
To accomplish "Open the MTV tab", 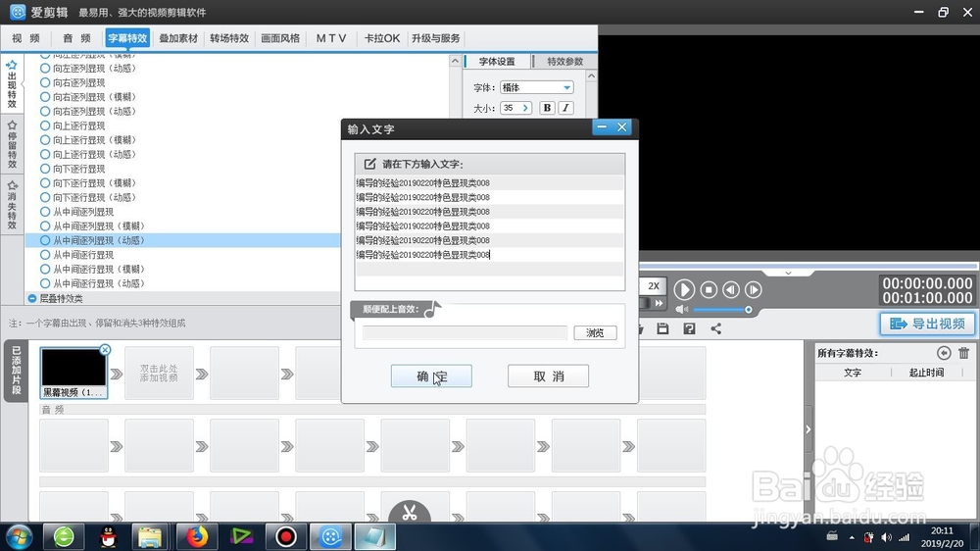I will [x=331, y=38].
